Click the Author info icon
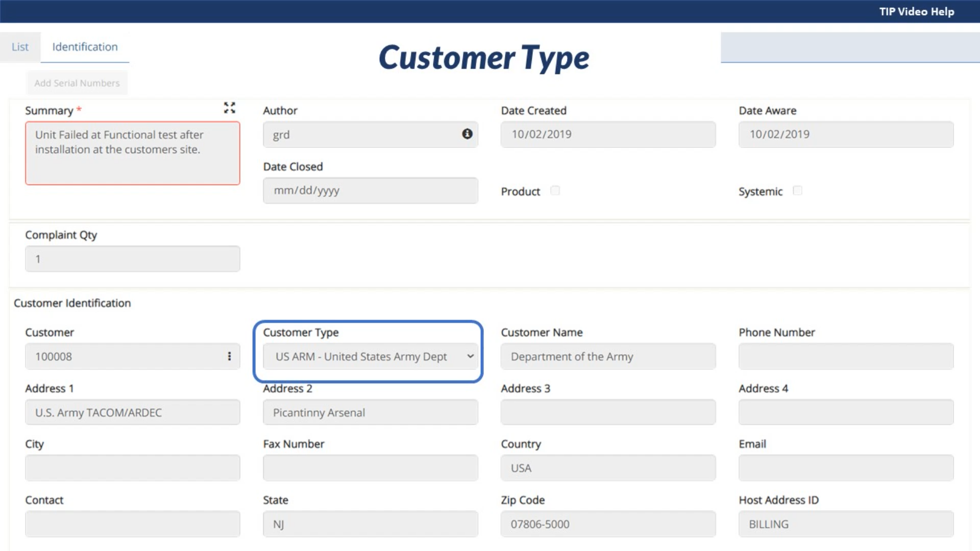This screenshot has height=551, width=980. pos(467,134)
